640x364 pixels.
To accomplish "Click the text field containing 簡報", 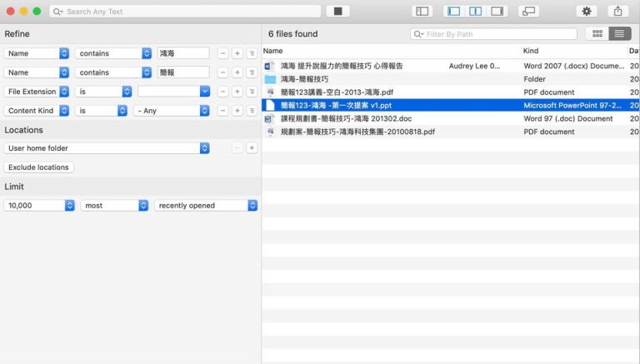I will 183,72.
